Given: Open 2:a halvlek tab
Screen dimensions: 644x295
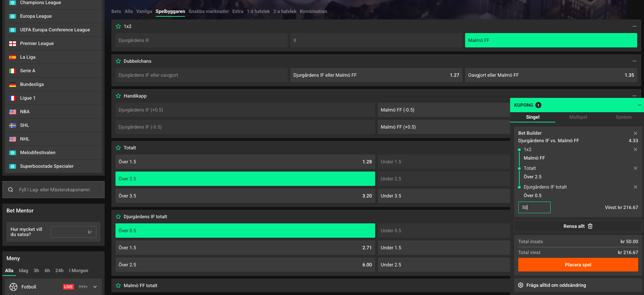Looking at the screenshot, I should (285, 11).
